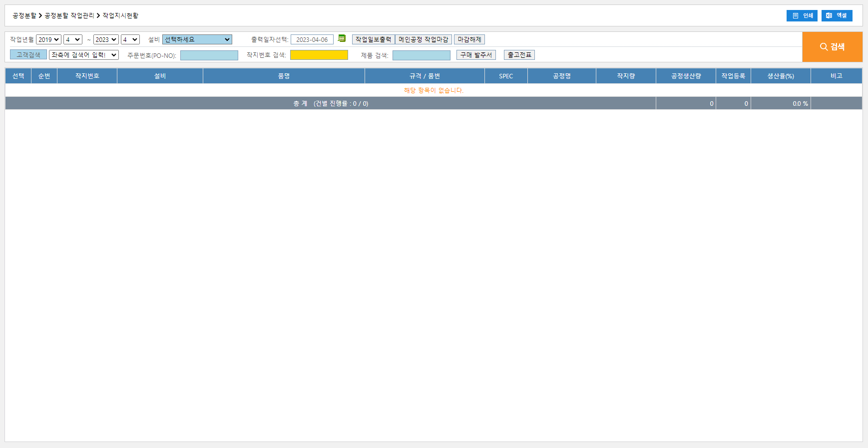Open the start year 2019 dropdown
Image resolution: width=868 pixels, height=448 pixels.
48,39
